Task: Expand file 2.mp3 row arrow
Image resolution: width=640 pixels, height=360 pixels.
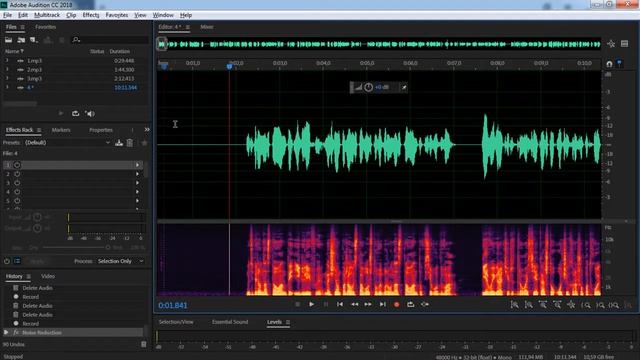Action: point(7,69)
